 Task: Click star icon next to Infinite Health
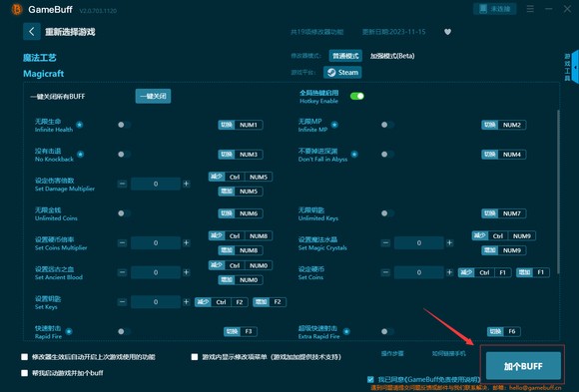click(x=80, y=125)
